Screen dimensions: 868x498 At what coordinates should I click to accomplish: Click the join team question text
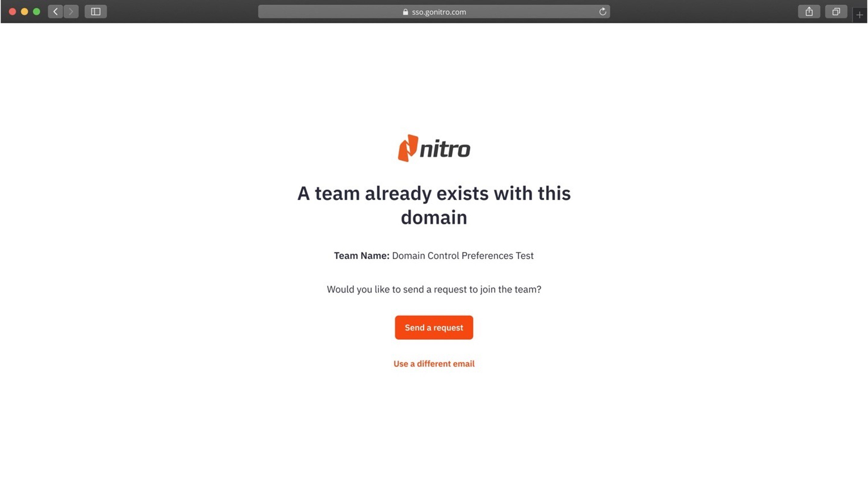434,289
